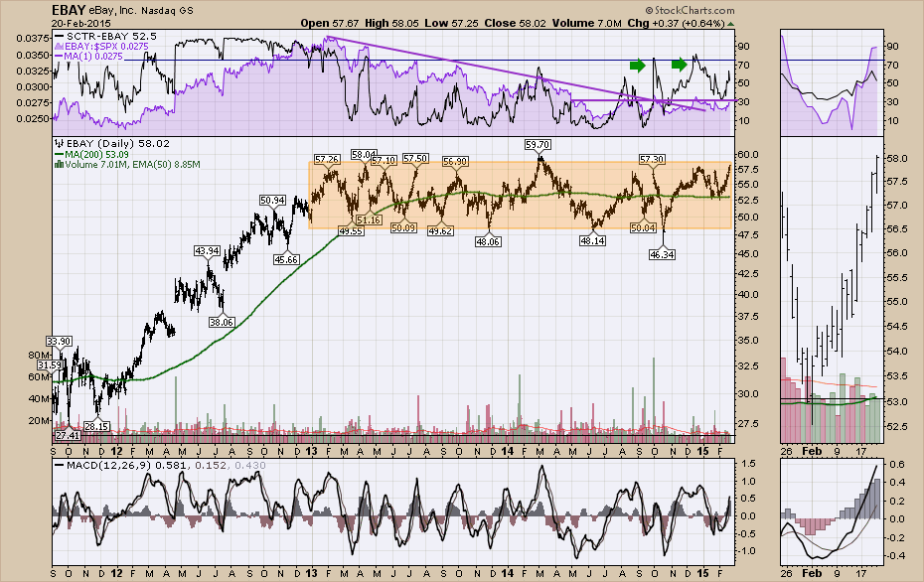Click the 'Open 57.67' value in the header
924x582 pixels.
(330, 23)
